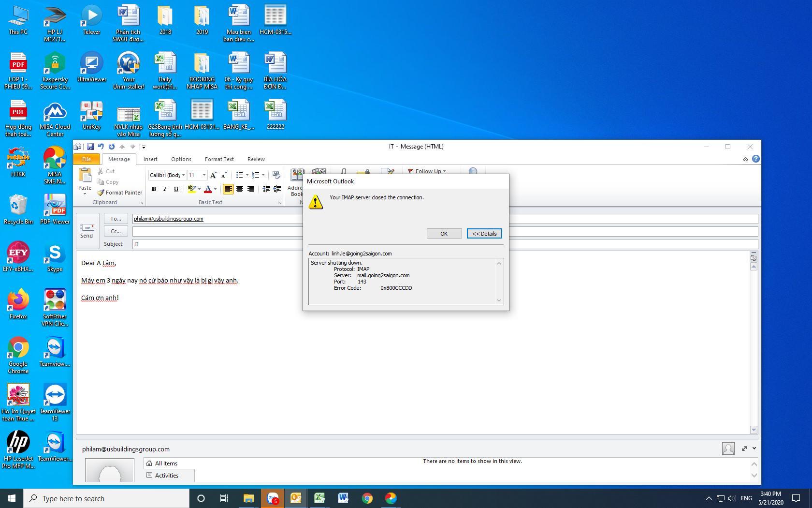
Task: Click the Cut scissors icon
Action: point(101,171)
